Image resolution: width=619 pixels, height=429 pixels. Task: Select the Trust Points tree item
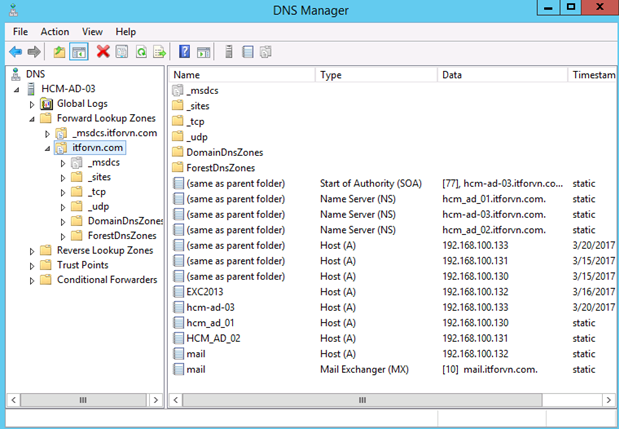(82, 265)
